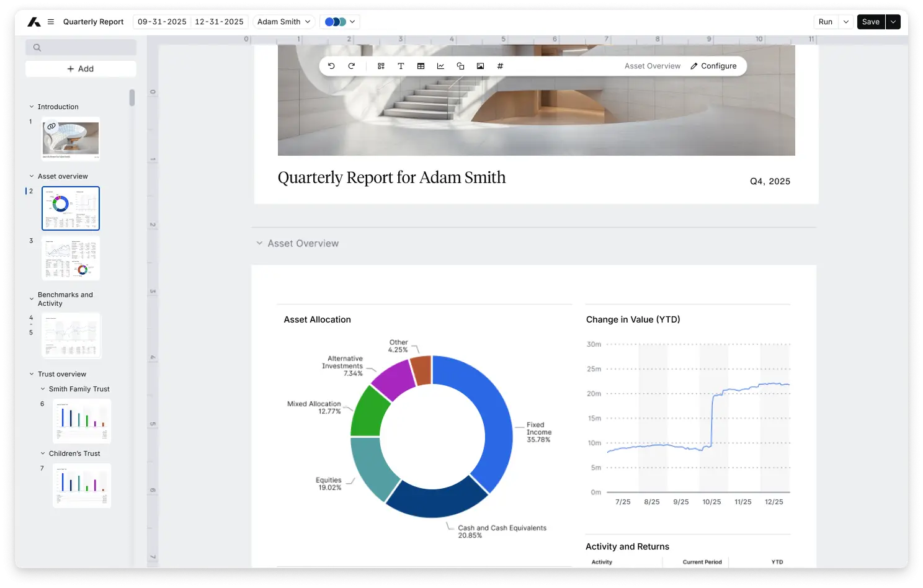Select page 6 thumbnail
The height and width of the screenshot is (588, 923).
82,421
